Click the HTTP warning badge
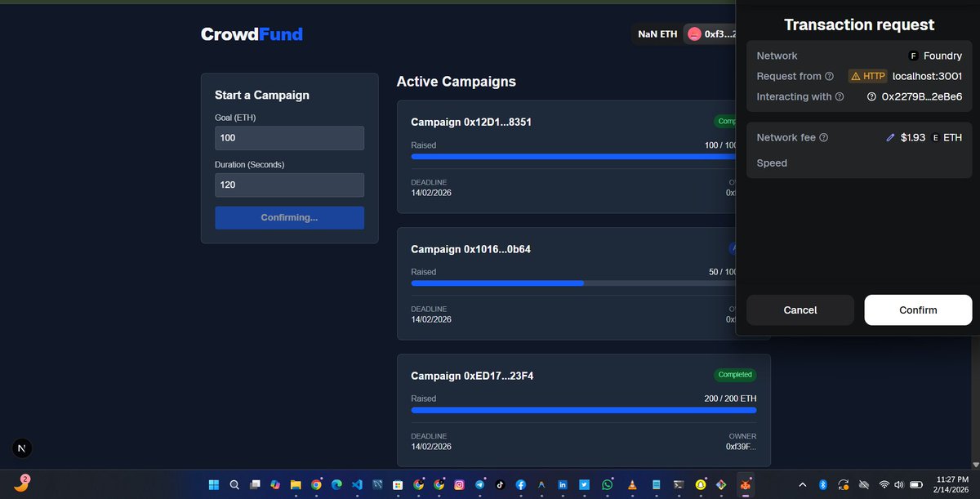Screen dimensions: 980x499 point(868,76)
